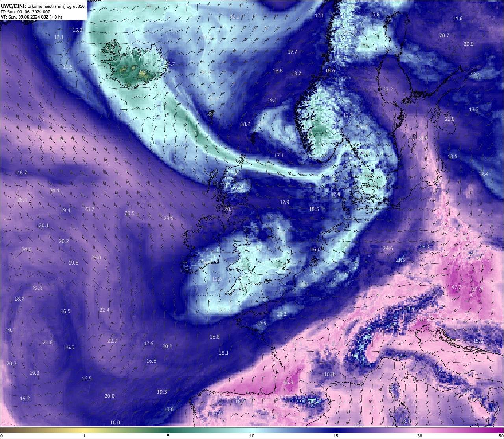
Task: Click the 17.9 value label
Action: pos(284,202)
